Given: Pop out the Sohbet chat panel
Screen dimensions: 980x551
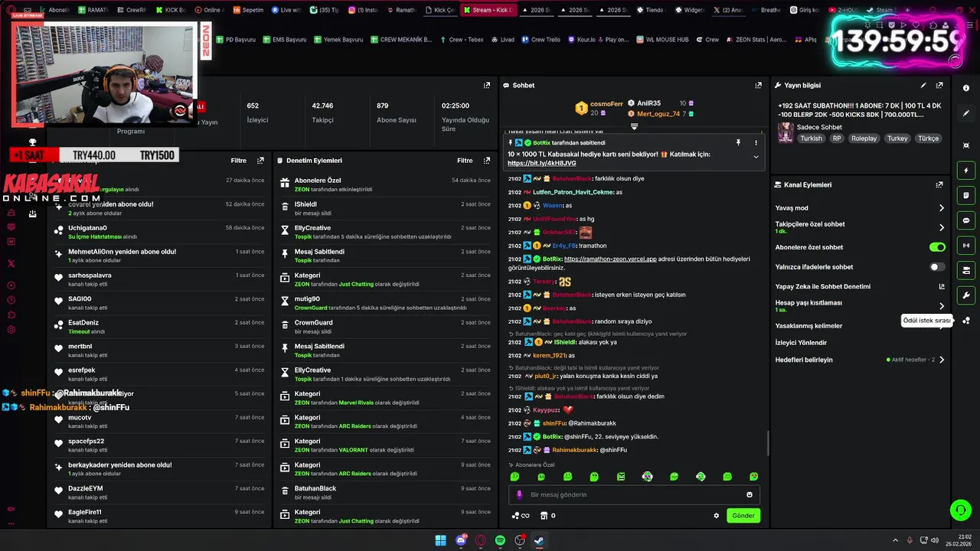Looking at the screenshot, I should [758, 86].
